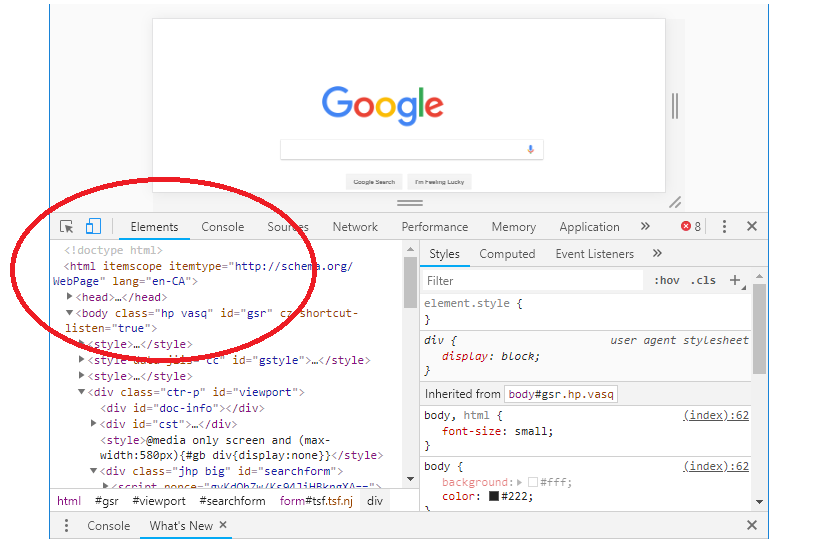Click the styles Filter input field

click(x=530, y=281)
